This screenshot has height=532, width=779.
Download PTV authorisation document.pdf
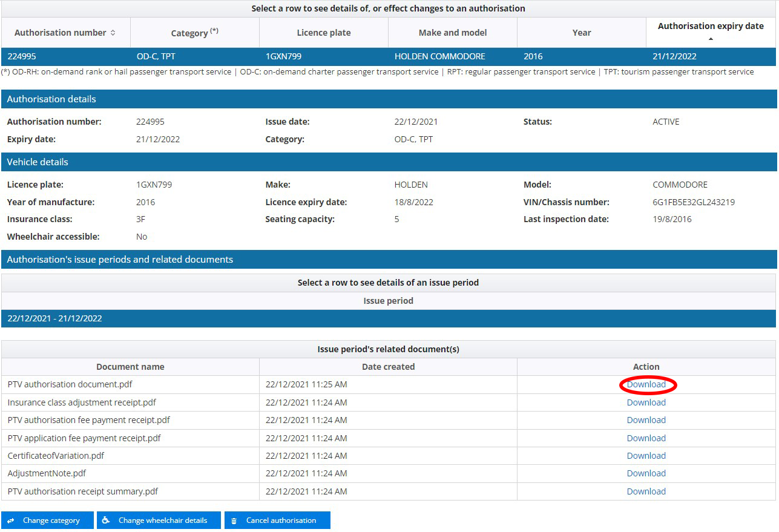646,384
